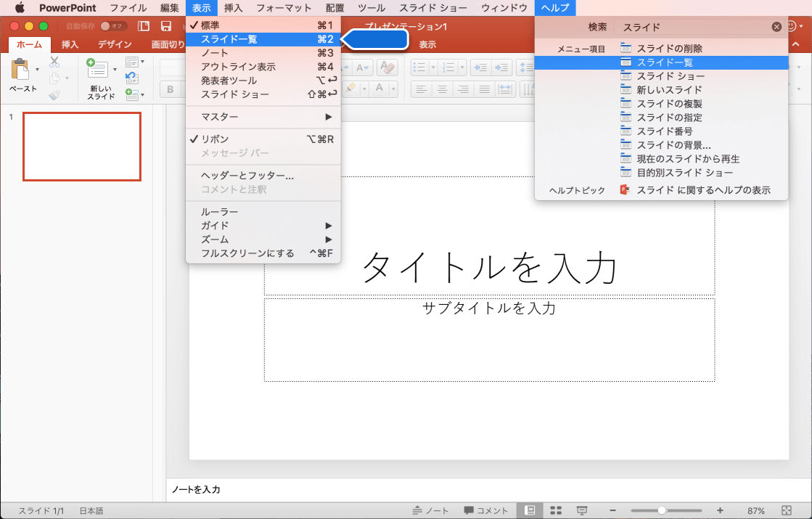812x519 pixels.
Task: Click the text highlight color icon
Action: pyautogui.click(x=351, y=89)
